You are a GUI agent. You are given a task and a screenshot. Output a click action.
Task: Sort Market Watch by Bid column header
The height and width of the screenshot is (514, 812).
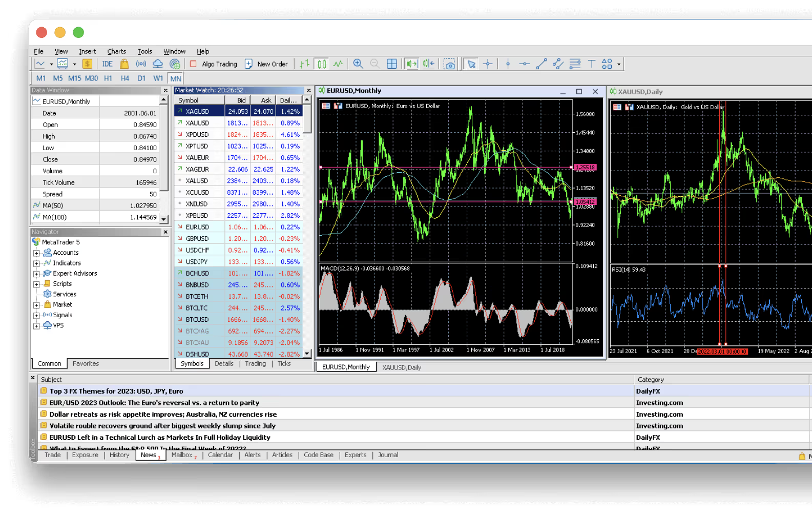(x=238, y=100)
